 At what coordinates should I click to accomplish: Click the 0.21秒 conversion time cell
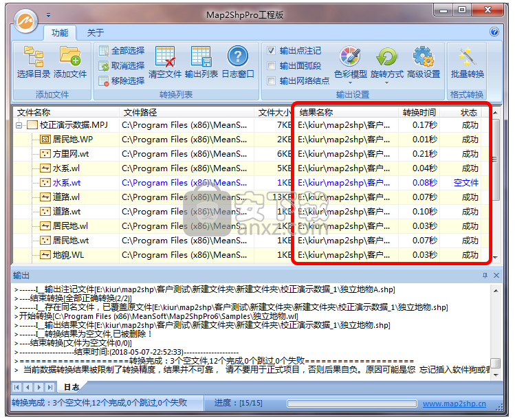pos(425,154)
